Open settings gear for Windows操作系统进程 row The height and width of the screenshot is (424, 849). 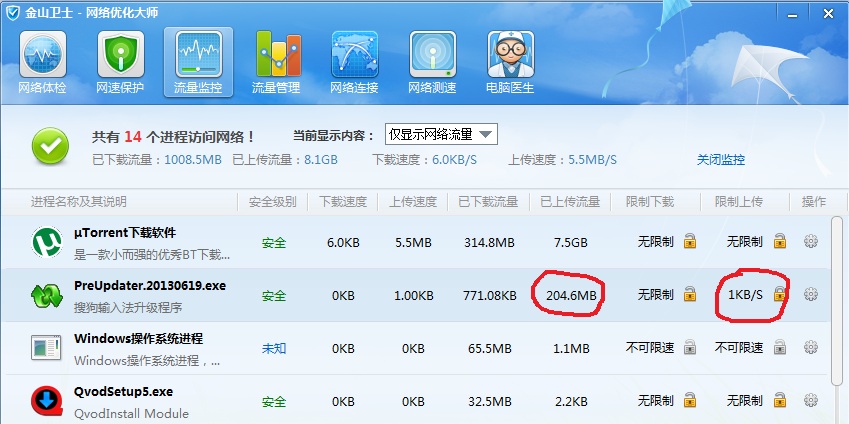[x=811, y=347]
